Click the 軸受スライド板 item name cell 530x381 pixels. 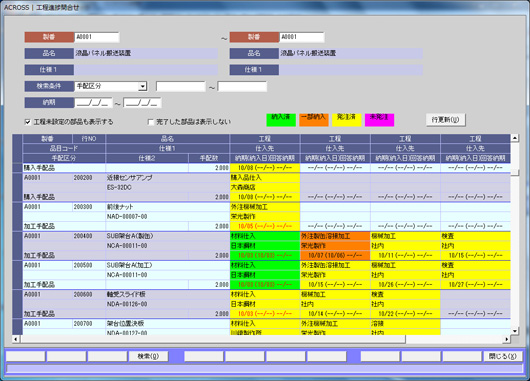pos(167,294)
